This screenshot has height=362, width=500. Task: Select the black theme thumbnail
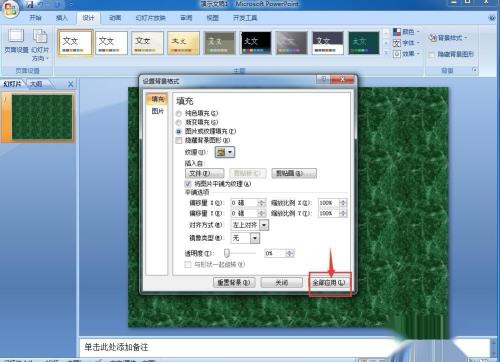(256, 43)
